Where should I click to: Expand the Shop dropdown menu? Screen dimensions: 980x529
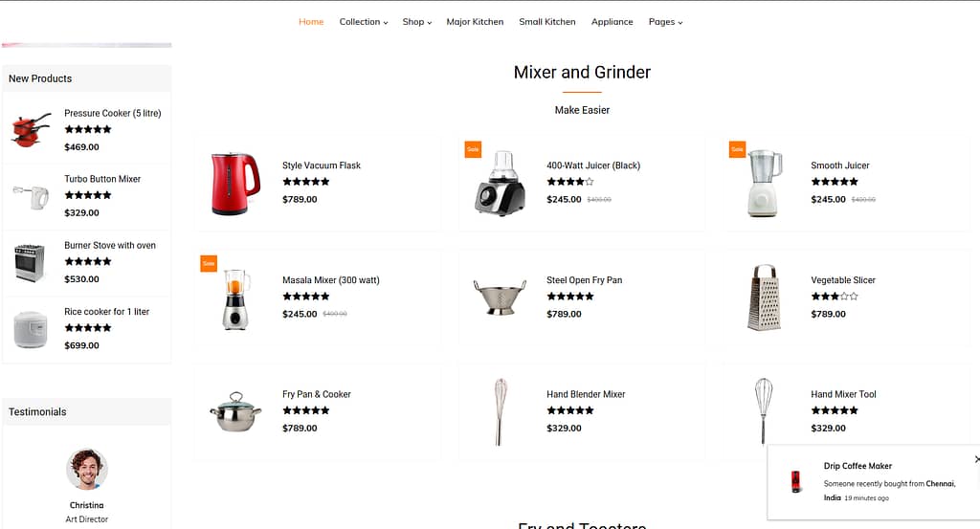coord(417,22)
